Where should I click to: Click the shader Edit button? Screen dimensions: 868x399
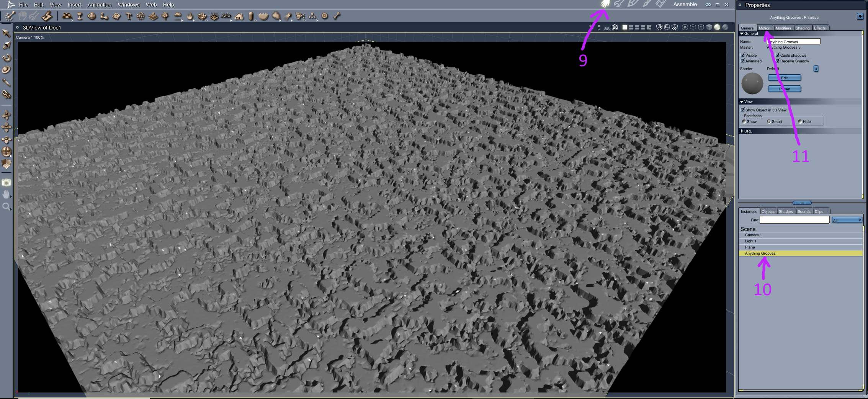[x=785, y=78]
